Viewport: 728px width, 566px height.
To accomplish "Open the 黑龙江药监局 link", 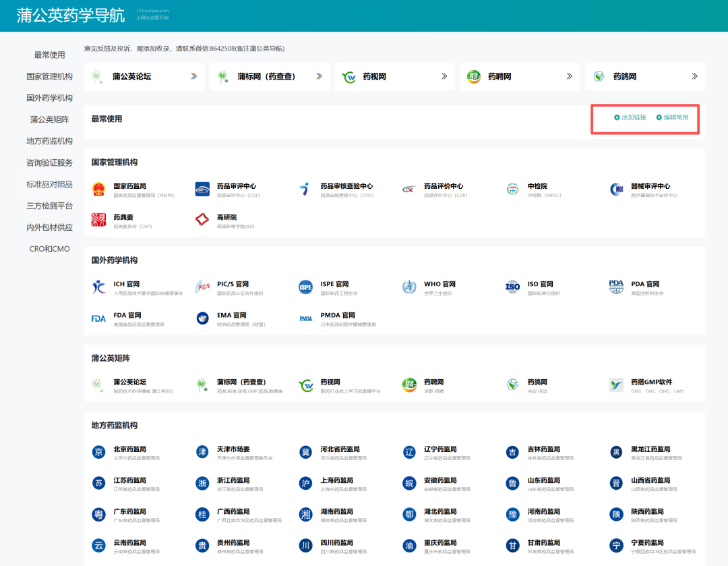I will click(x=650, y=449).
